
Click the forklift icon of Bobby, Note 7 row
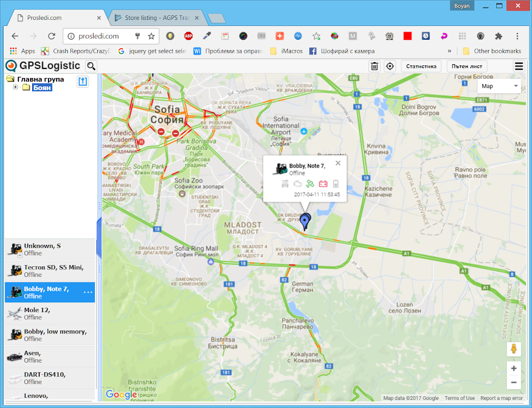(15, 292)
